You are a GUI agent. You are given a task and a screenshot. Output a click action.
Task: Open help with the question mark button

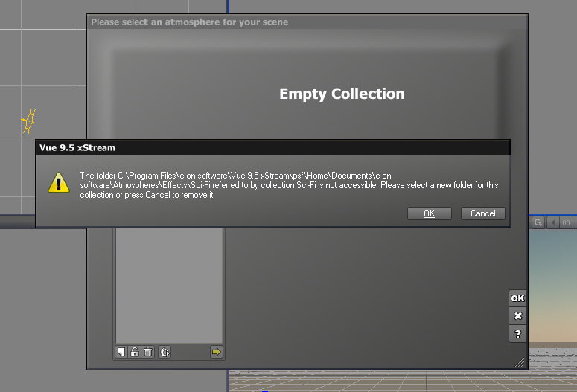coord(517,334)
